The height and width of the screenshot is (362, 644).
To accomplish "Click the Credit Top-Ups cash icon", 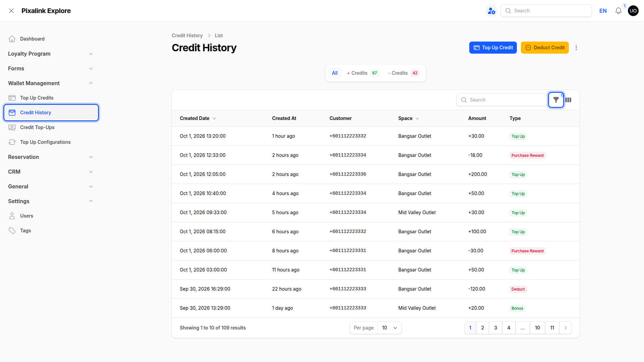I will click(12, 127).
